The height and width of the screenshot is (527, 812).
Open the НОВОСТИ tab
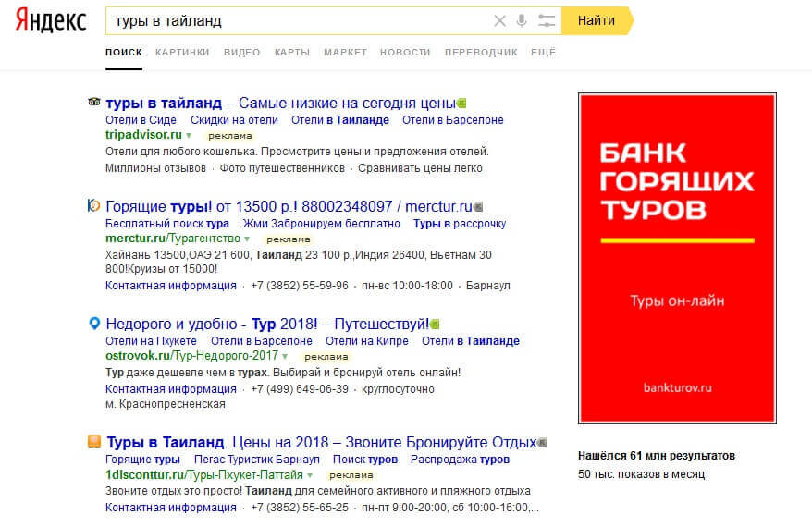click(405, 53)
